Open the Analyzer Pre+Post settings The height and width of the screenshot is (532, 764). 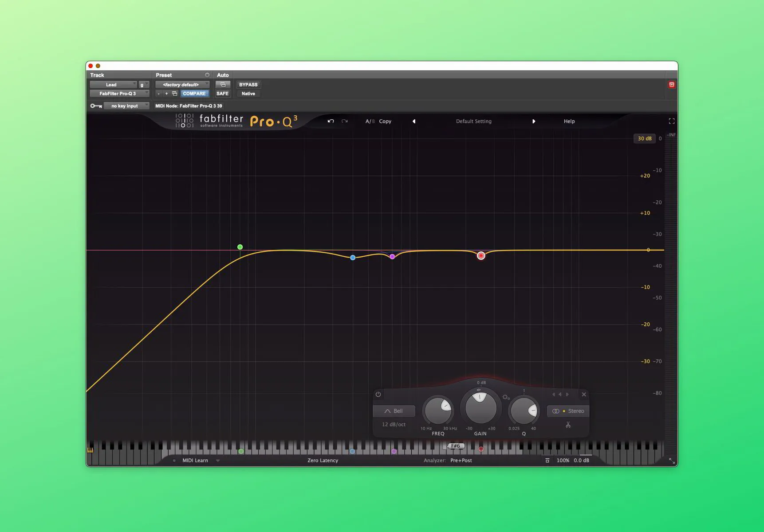(x=461, y=460)
